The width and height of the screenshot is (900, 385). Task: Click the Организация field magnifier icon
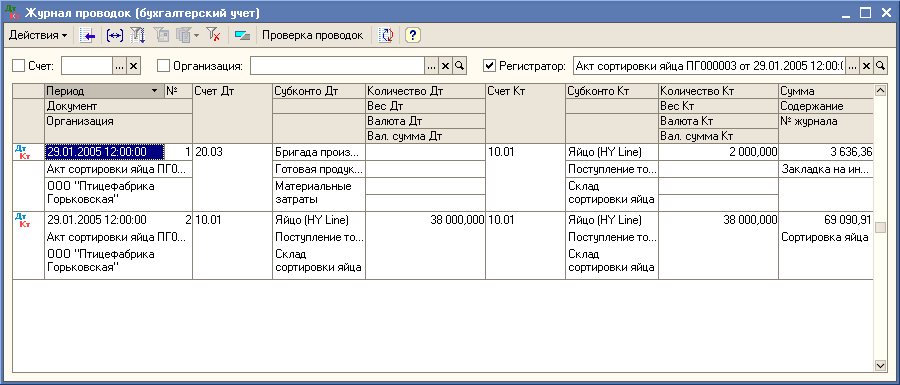click(459, 66)
